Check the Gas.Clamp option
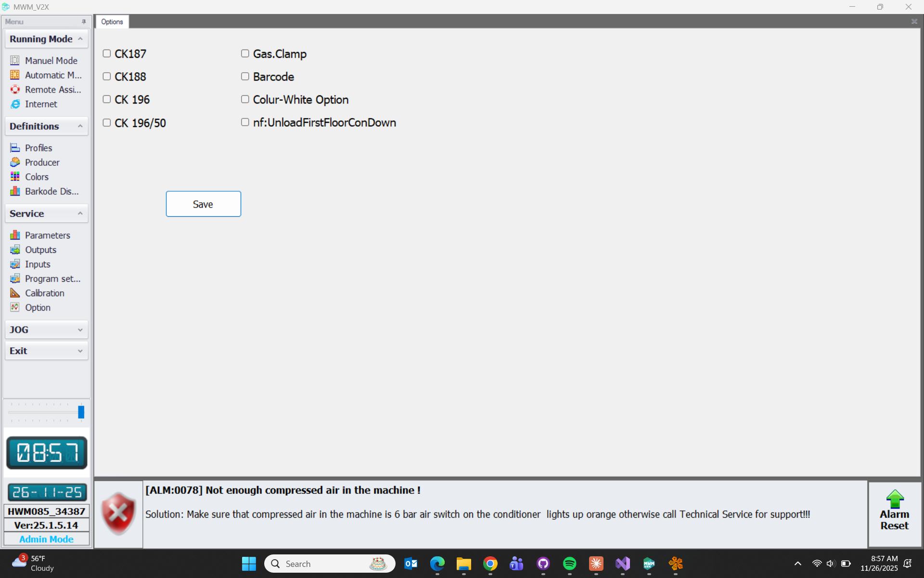 point(245,53)
